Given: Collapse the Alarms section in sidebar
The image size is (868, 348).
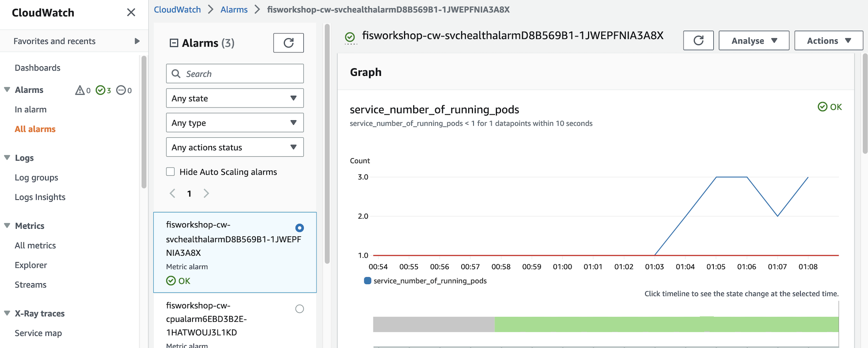Looking at the screenshot, I should coord(7,90).
